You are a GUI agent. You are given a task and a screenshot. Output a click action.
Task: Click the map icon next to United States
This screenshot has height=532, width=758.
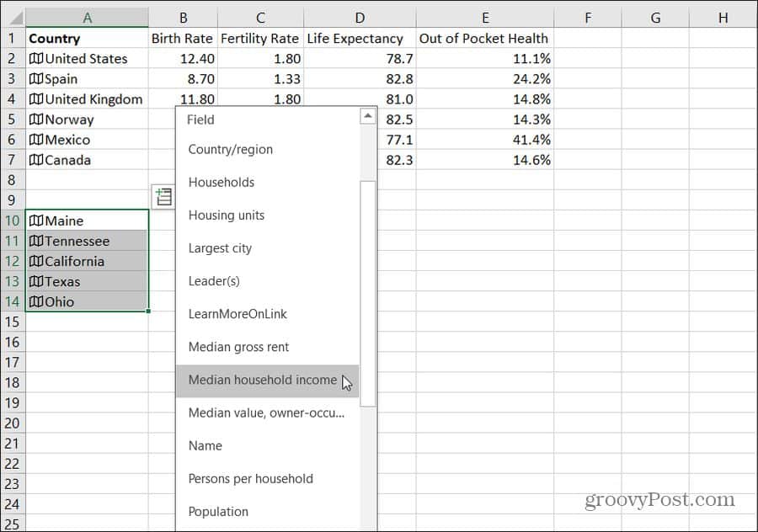[x=35, y=59]
